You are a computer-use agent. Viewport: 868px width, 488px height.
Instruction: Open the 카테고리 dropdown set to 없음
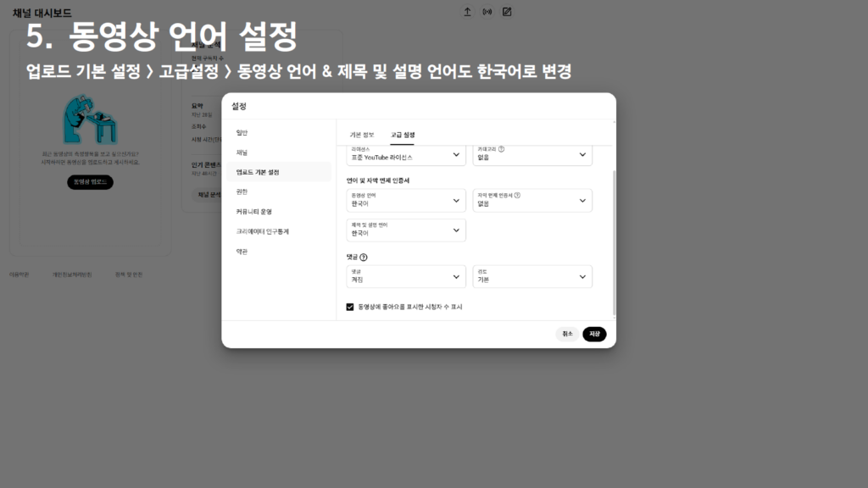coord(532,155)
